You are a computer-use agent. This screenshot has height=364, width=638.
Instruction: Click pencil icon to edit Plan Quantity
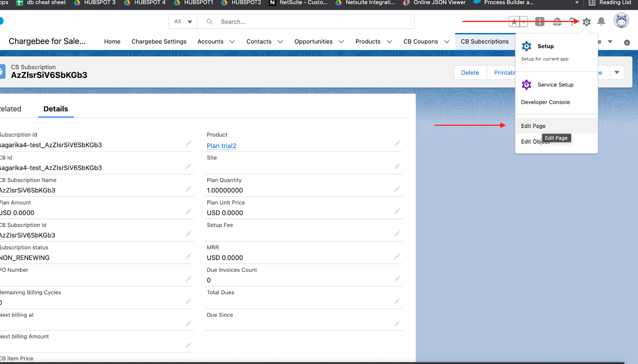point(397,189)
